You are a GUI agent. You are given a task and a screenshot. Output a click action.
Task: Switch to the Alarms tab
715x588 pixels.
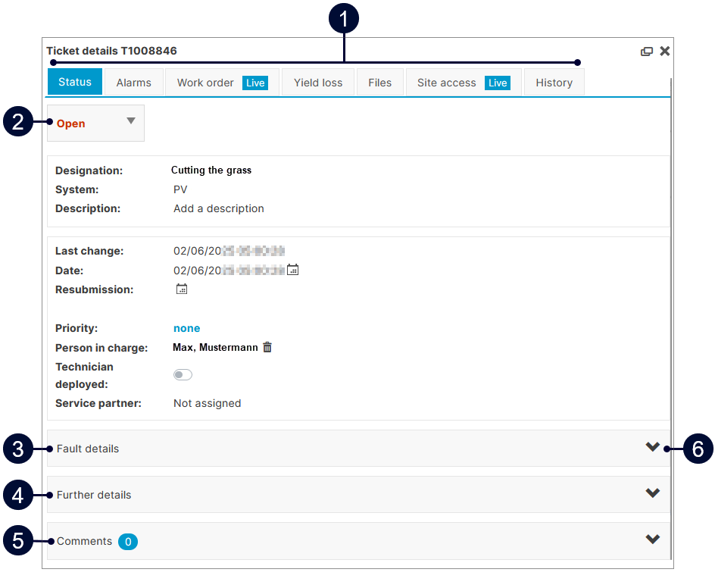(x=133, y=83)
